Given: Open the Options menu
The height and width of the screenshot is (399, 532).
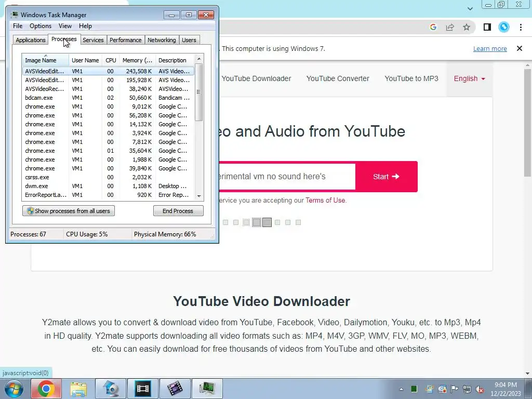Looking at the screenshot, I should tap(41, 26).
